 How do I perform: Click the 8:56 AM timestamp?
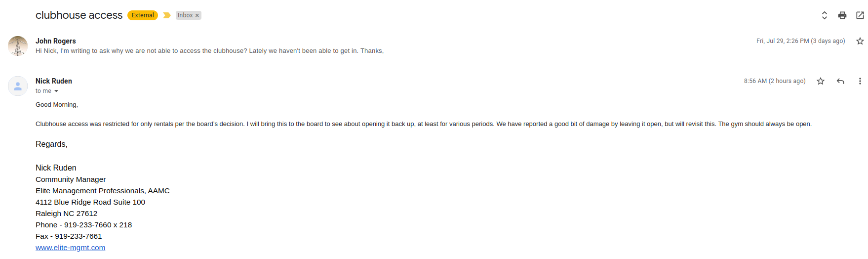click(x=775, y=81)
